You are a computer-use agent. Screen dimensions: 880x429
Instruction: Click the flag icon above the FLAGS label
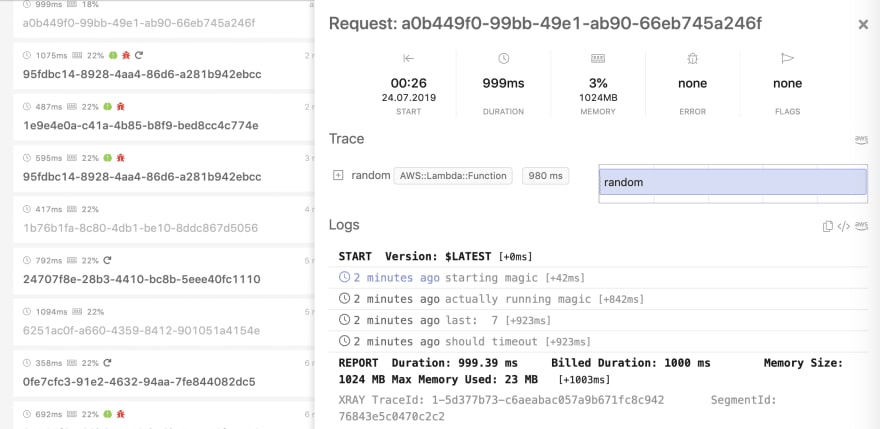(x=787, y=58)
